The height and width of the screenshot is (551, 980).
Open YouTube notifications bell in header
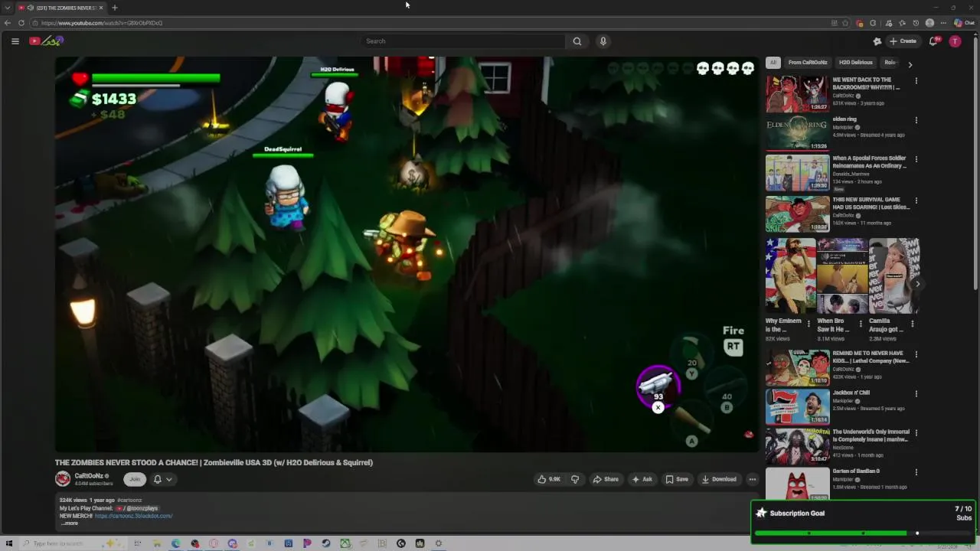[x=933, y=41]
